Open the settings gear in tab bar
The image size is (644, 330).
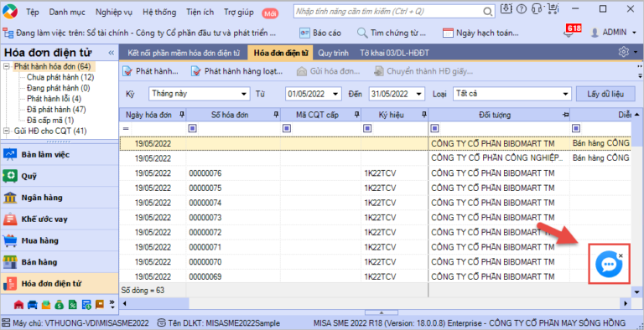tap(624, 52)
